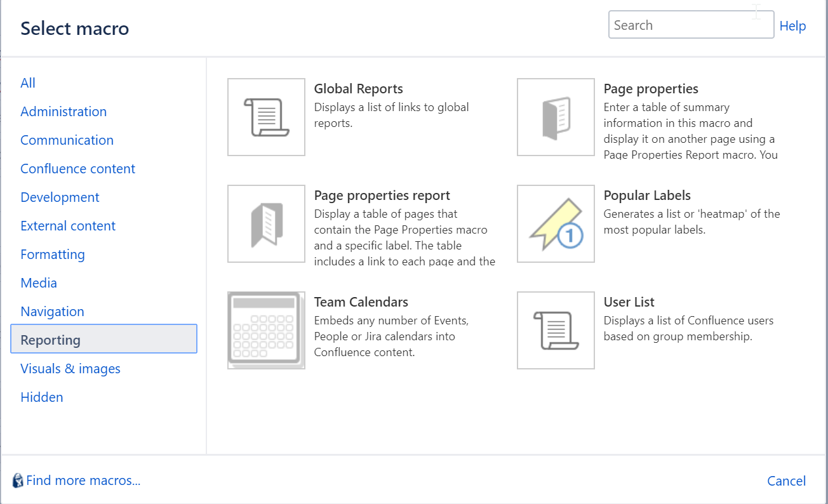Show the Hidden macros category
828x504 pixels.
tap(41, 397)
